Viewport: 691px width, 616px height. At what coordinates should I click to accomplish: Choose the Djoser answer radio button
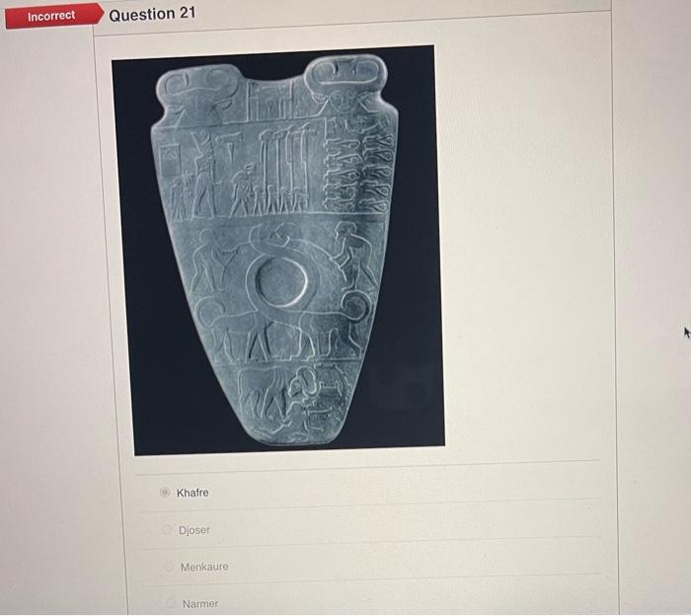[167, 529]
